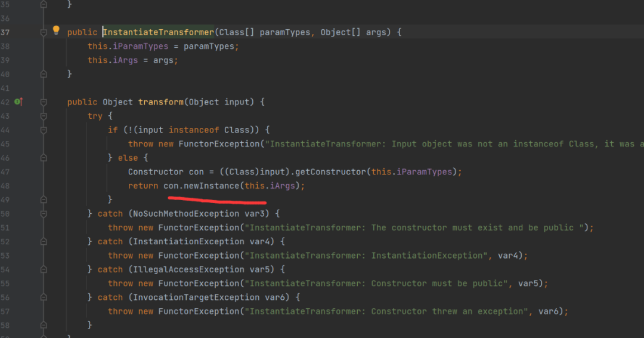Collapse the InstantiationException catch fold on line 52
The width and height of the screenshot is (644, 338).
44,242
